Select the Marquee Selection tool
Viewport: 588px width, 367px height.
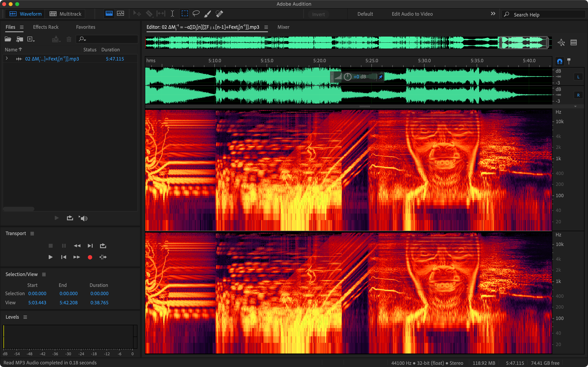coord(185,13)
